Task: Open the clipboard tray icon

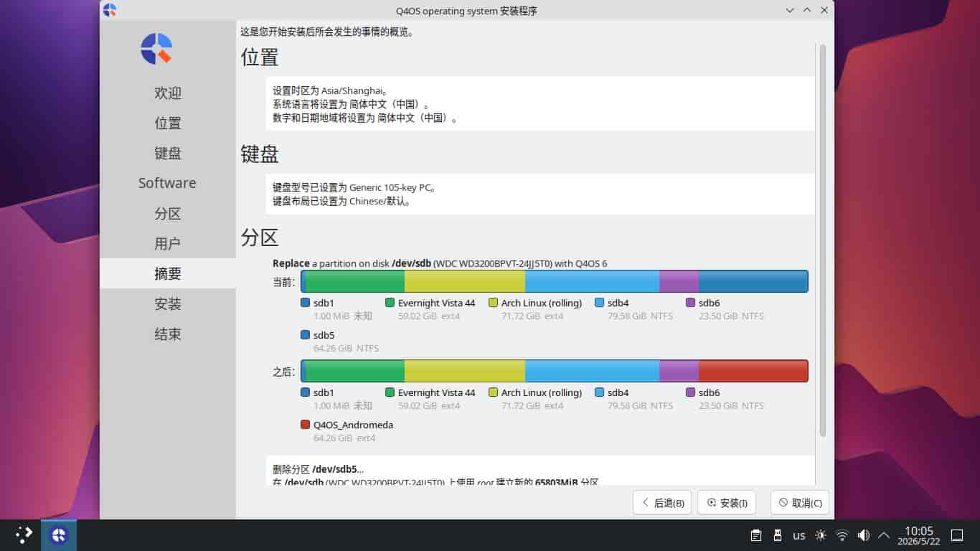Action: 755,535
